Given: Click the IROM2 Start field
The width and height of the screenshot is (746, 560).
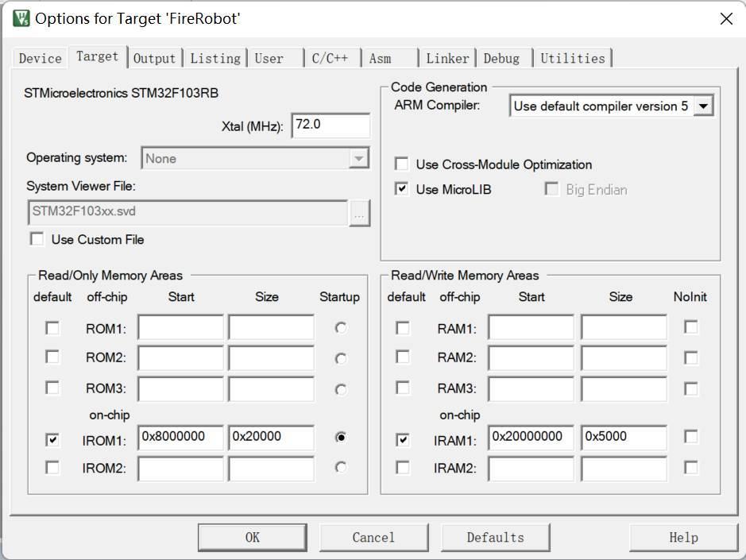Looking at the screenshot, I should pyautogui.click(x=181, y=469).
